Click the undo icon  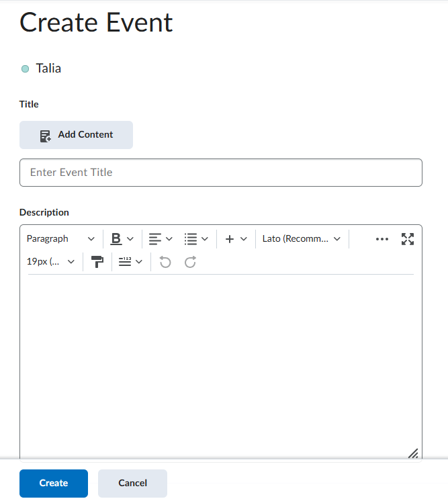[x=165, y=262]
